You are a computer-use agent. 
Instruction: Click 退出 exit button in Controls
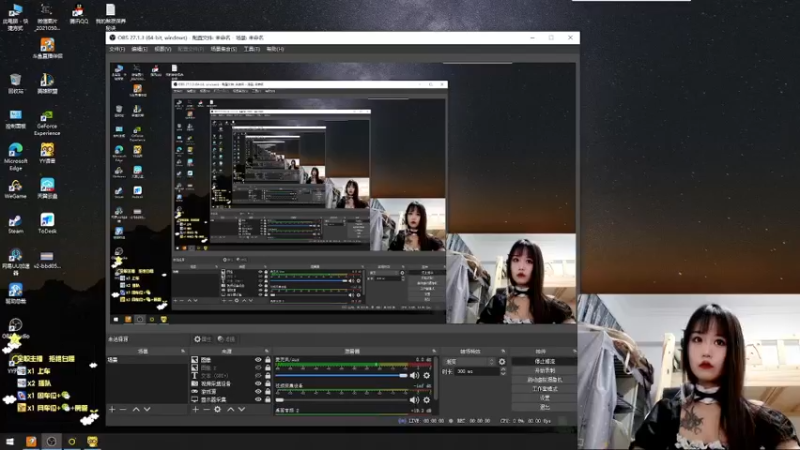point(544,407)
